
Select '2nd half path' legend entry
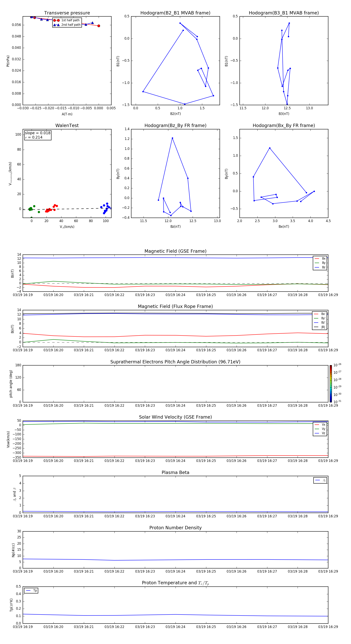tap(67, 25)
